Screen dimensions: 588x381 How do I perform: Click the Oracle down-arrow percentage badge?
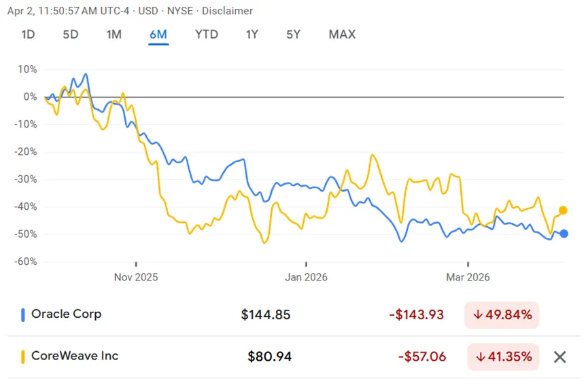coord(502,314)
